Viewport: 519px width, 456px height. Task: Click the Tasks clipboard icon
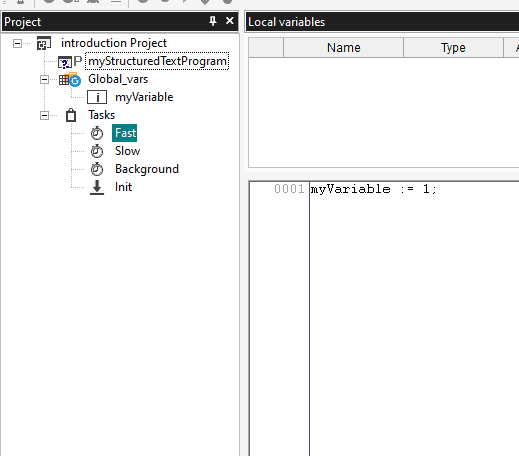click(71, 115)
